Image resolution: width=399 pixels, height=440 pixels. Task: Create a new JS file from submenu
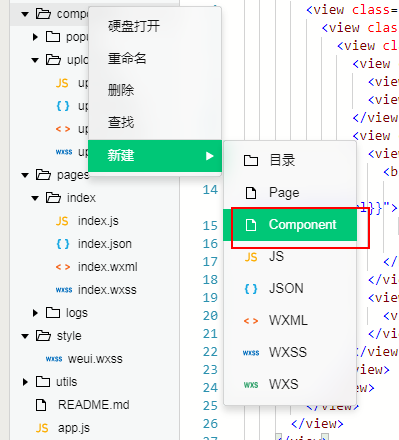290,257
